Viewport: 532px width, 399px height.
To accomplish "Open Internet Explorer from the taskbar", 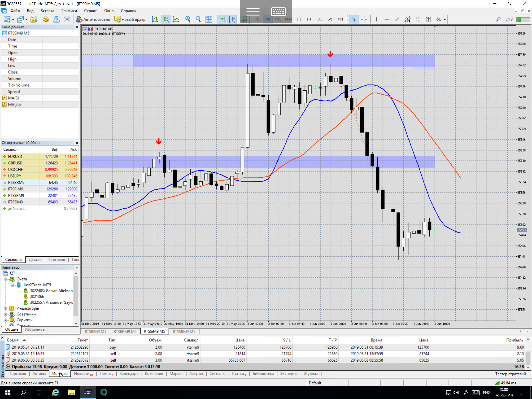I will click(x=56, y=392).
